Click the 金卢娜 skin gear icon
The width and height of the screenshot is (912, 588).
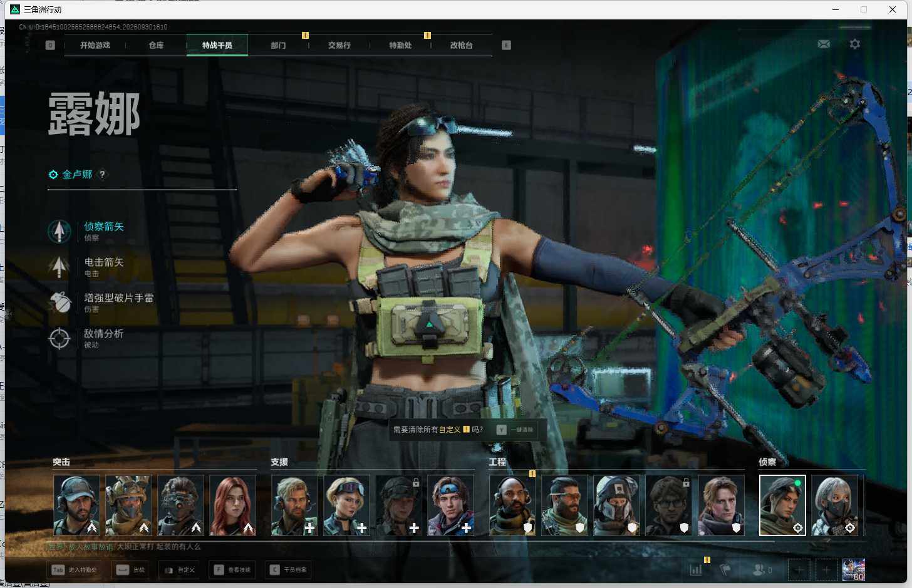tap(53, 175)
